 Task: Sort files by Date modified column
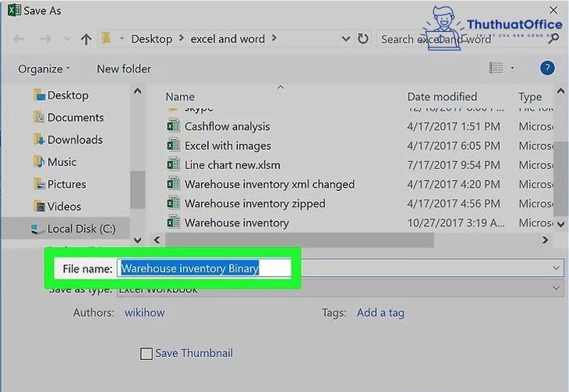pyautogui.click(x=442, y=97)
